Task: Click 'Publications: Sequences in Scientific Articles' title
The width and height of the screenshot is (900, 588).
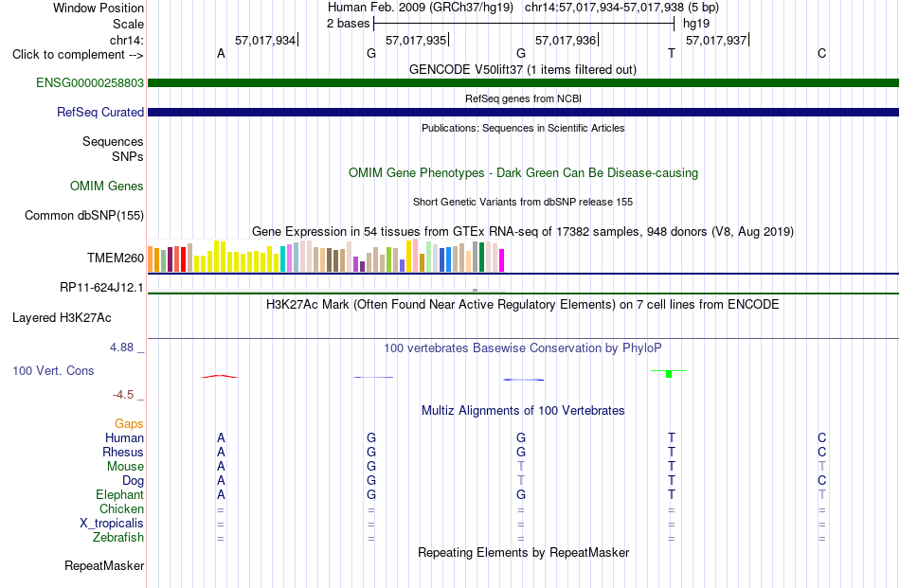Action: click(523, 128)
